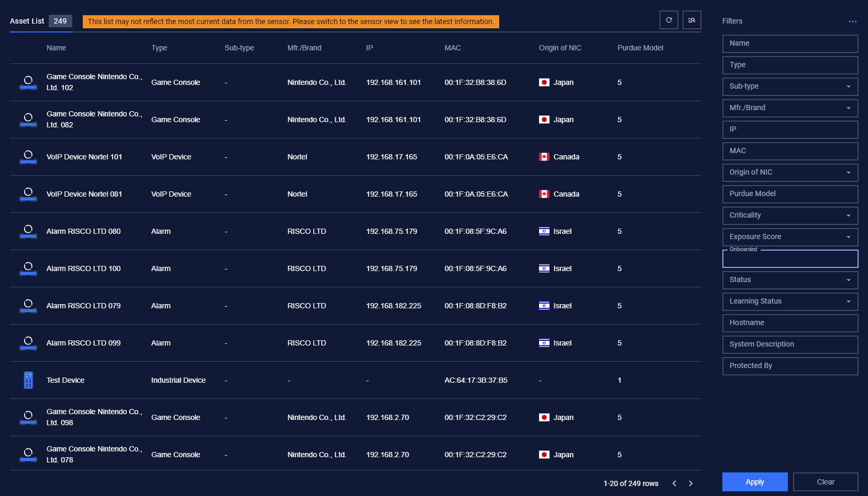Select the Asset List tab
Image resolution: width=868 pixels, height=496 pixels.
[41, 21]
